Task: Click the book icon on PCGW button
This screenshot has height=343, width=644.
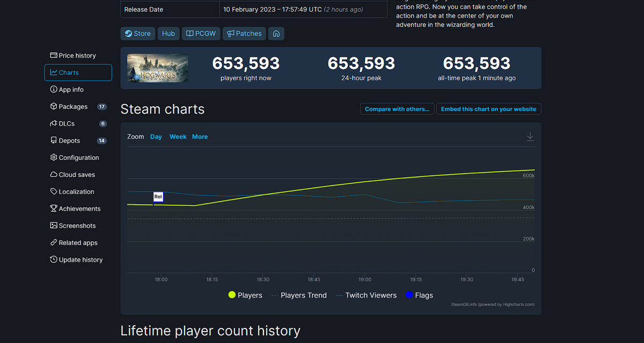Action: (x=190, y=33)
